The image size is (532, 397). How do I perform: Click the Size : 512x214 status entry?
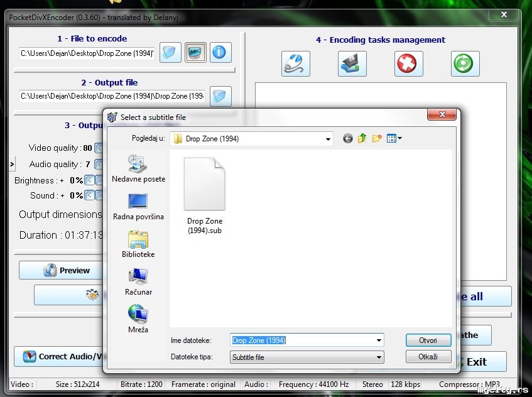pos(78,384)
